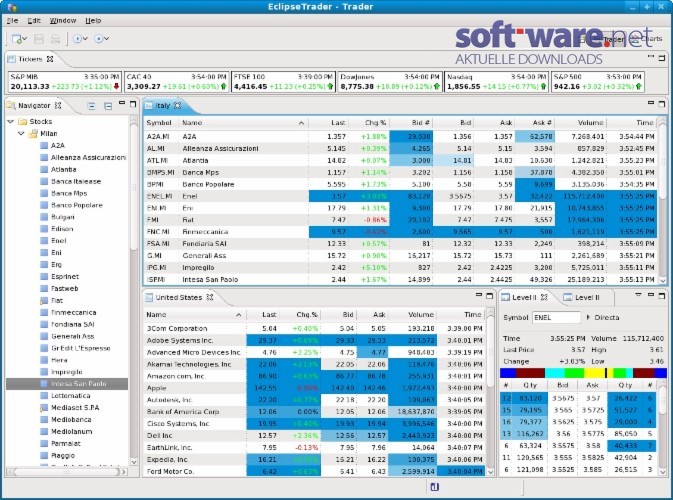Open dropdown arrow next to New toolbar icon
This screenshot has width=673, height=500.
25,39
